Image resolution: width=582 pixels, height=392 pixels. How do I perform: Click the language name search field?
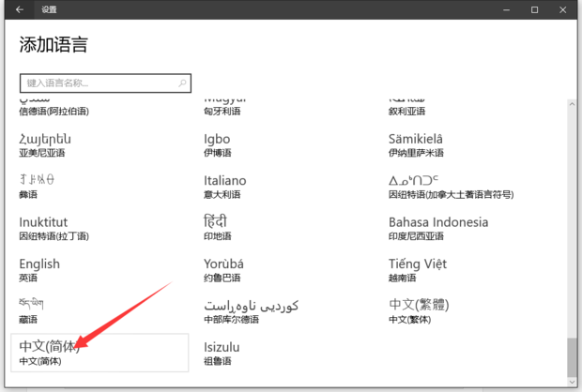(x=99, y=83)
